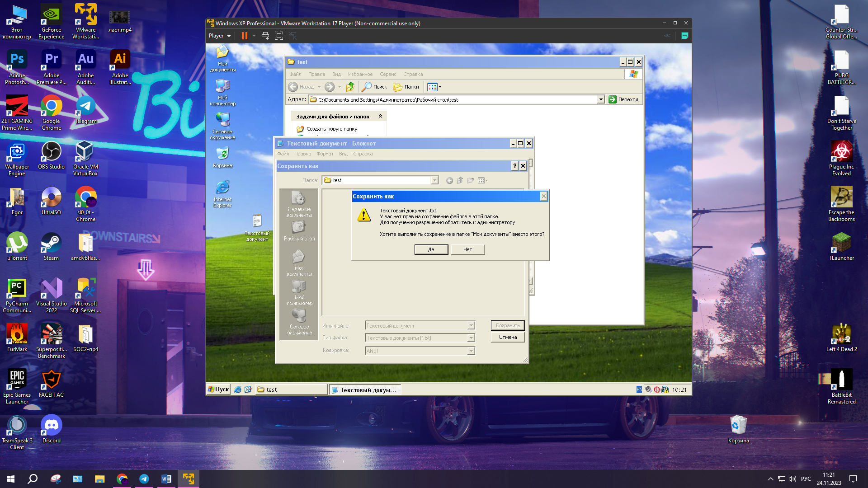Open view menu icon in Save As toolbar
Image resolution: width=868 pixels, height=488 pixels.
coord(482,180)
